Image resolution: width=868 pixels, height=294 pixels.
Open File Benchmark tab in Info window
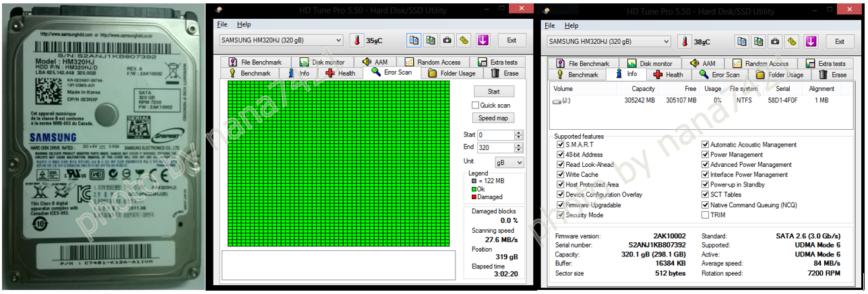583,63
